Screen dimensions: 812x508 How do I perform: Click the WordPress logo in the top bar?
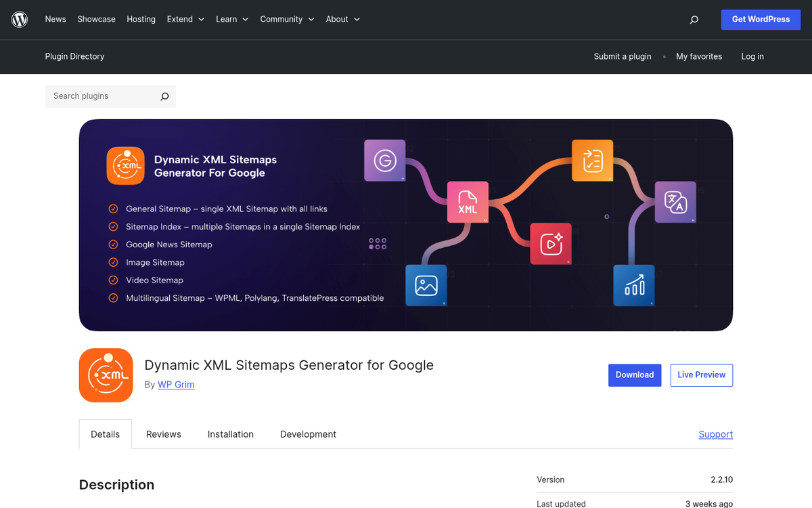click(19, 19)
